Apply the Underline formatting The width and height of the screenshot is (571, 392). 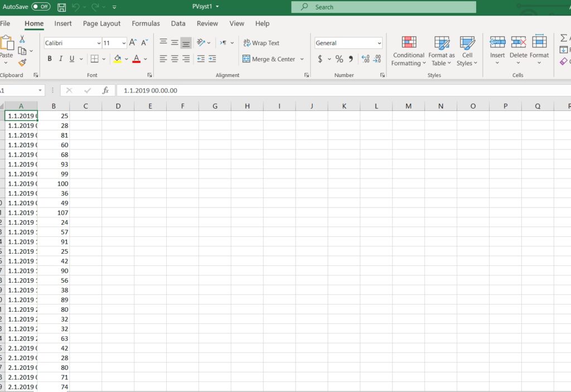(70, 59)
